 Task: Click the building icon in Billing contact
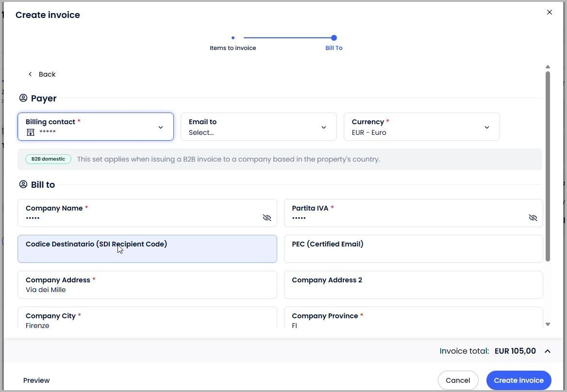click(31, 132)
